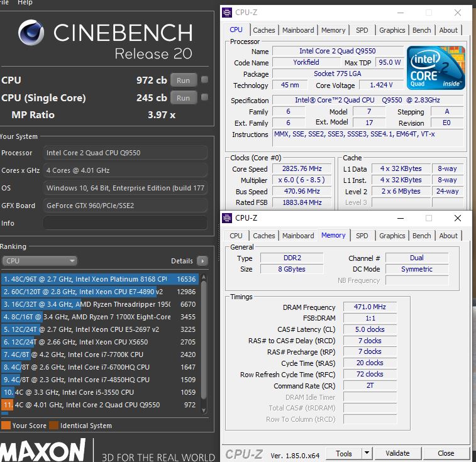The image size is (476, 462).
Task: Minimize the lower CPU-Z window
Action: tap(401, 218)
